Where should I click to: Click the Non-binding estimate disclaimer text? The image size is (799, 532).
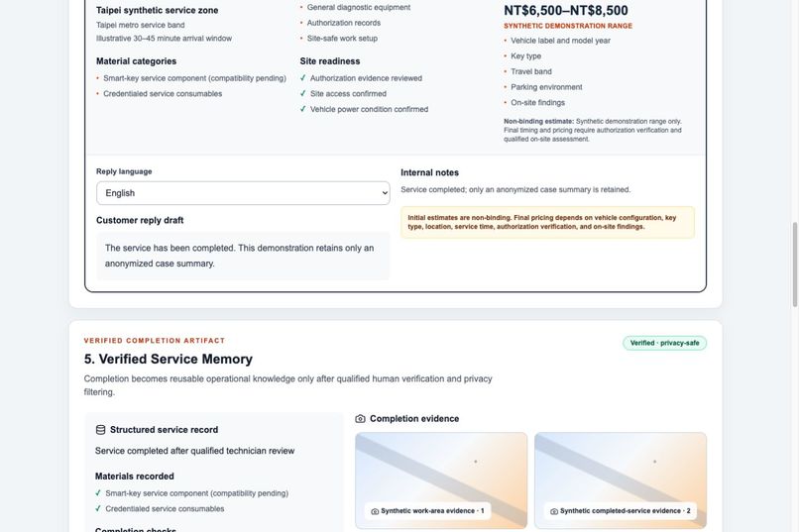593,130
